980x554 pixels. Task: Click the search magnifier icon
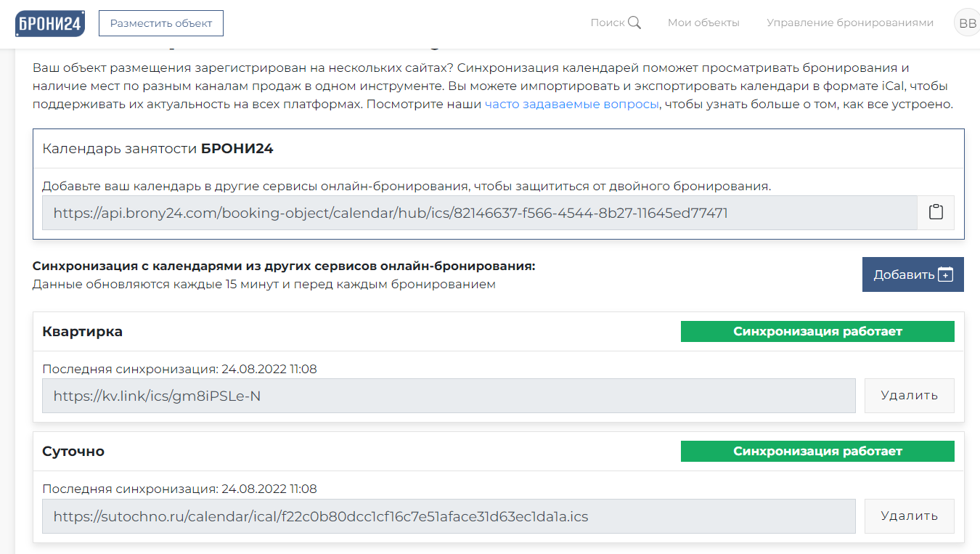click(634, 23)
